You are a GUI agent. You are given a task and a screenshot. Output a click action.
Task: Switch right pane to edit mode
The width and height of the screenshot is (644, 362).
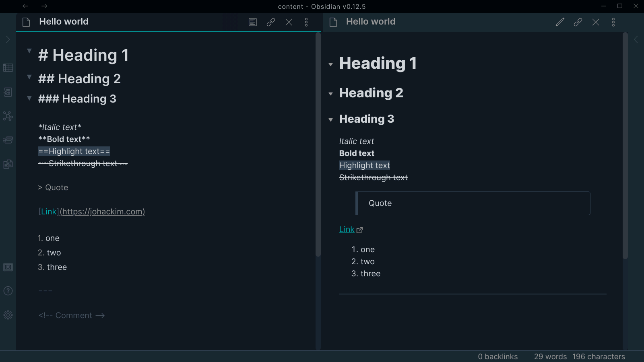560,22
